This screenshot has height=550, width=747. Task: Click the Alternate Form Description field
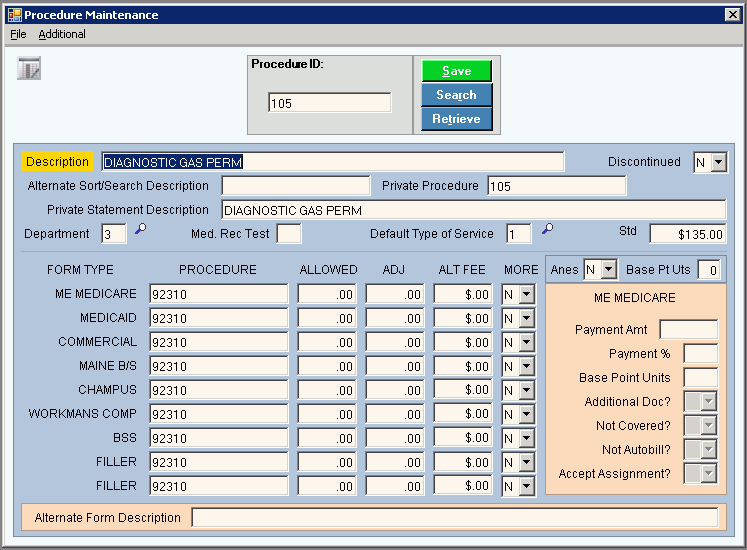[454, 518]
